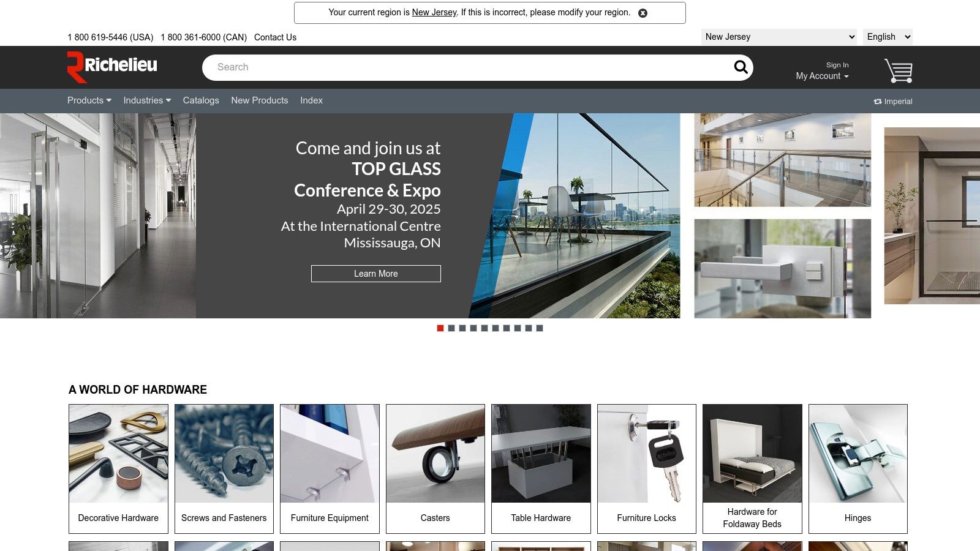Expand the My Account dropdown
The height and width of the screenshot is (551, 980).
tap(822, 76)
